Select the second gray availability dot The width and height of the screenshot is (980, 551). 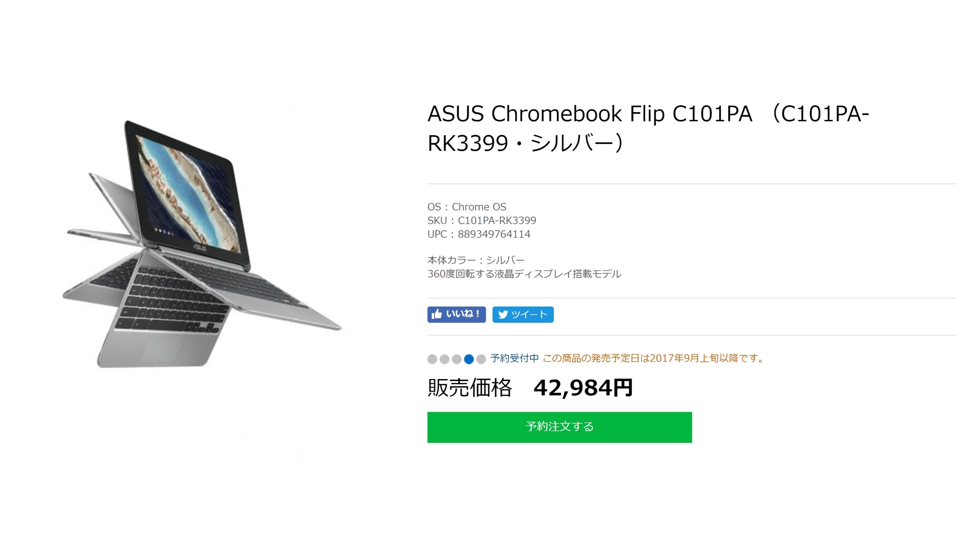click(x=445, y=359)
